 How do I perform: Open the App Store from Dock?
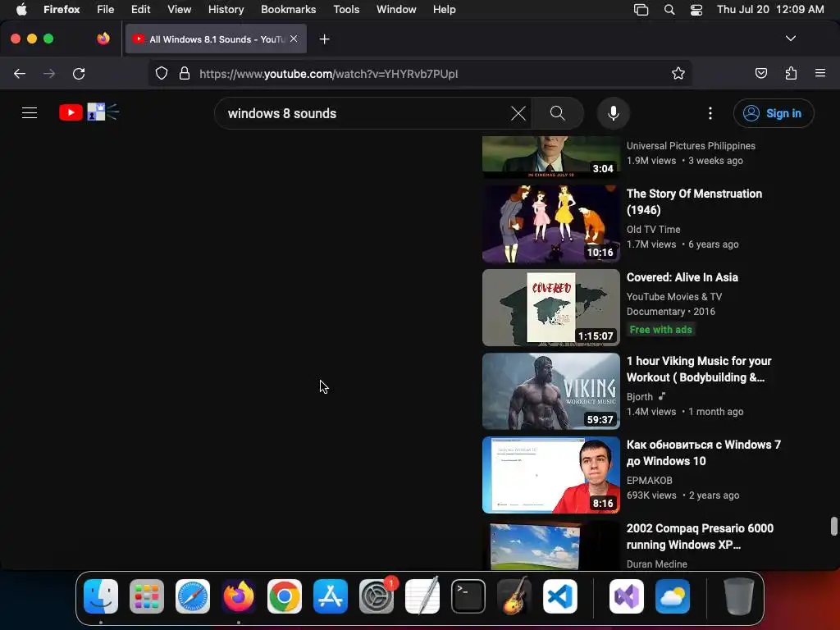point(331,596)
